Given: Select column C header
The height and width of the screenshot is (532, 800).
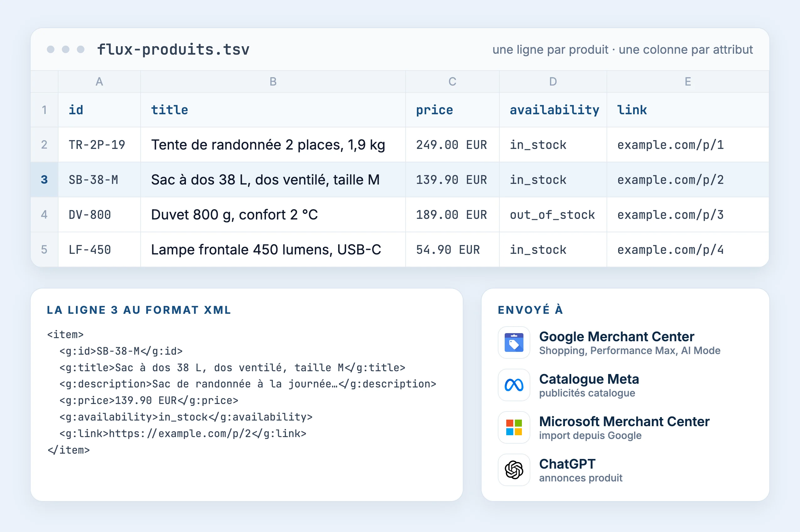Looking at the screenshot, I should click(x=452, y=81).
